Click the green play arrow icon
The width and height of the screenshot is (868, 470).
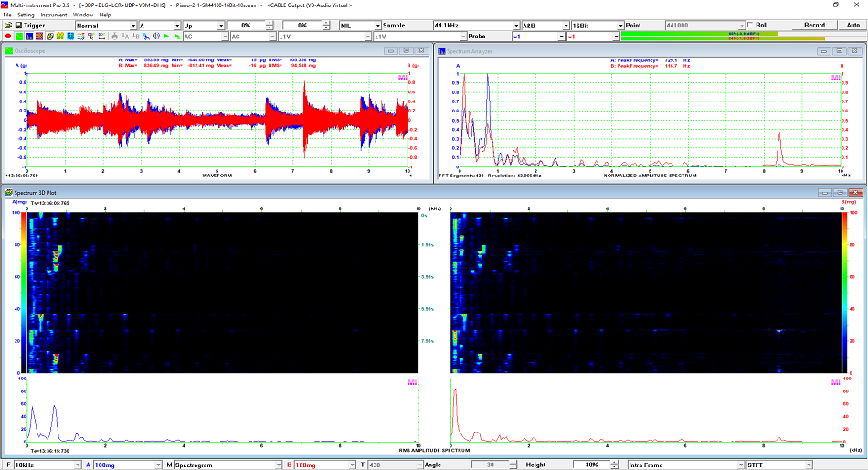tap(165, 37)
